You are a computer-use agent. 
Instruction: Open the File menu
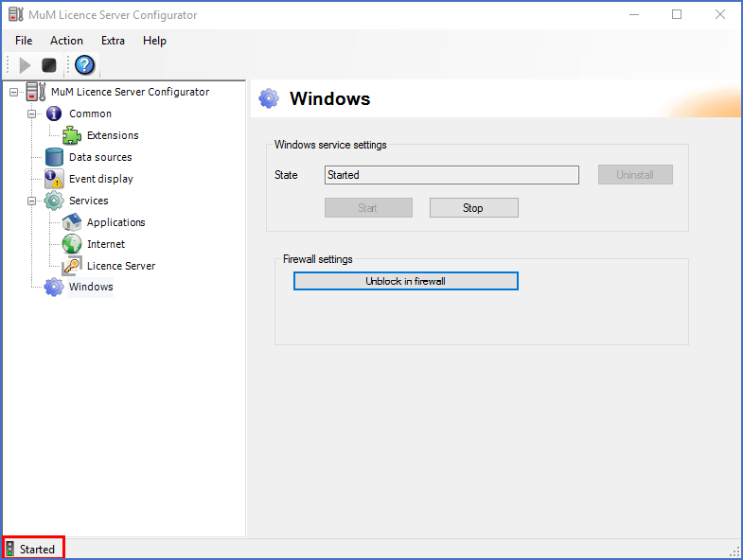[24, 41]
